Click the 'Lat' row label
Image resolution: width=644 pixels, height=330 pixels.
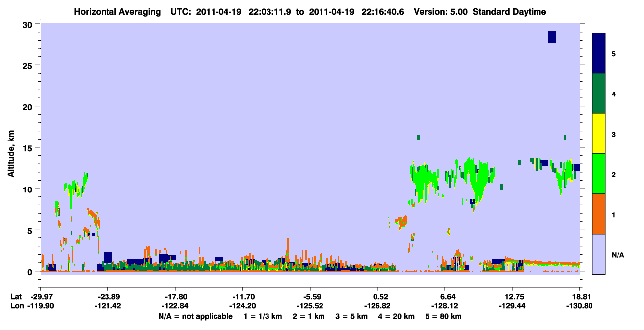[x=16, y=297]
